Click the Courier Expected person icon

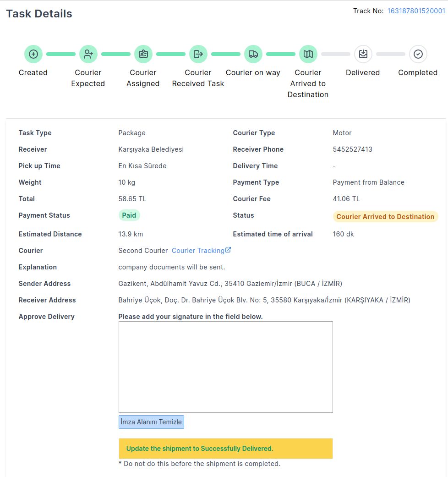coord(88,54)
